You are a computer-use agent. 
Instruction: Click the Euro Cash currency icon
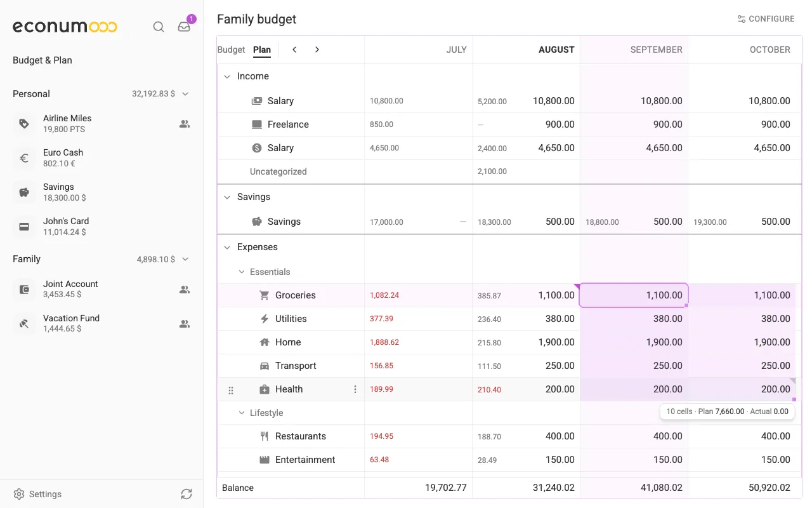coord(24,158)
